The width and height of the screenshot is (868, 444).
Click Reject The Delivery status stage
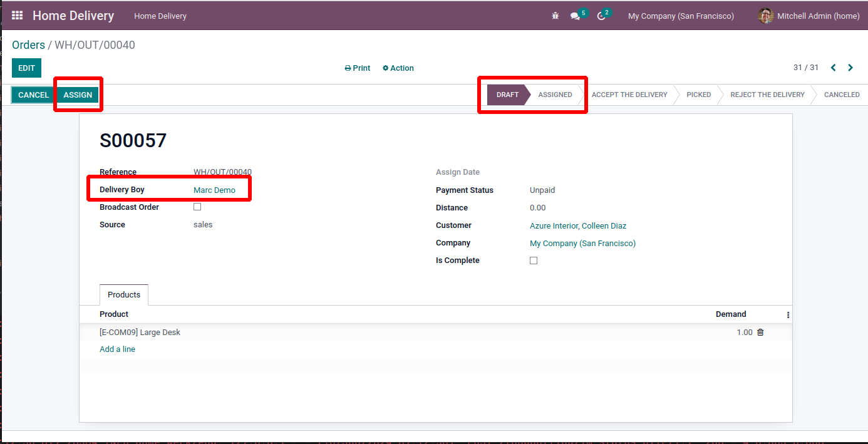tap(767, 95)
